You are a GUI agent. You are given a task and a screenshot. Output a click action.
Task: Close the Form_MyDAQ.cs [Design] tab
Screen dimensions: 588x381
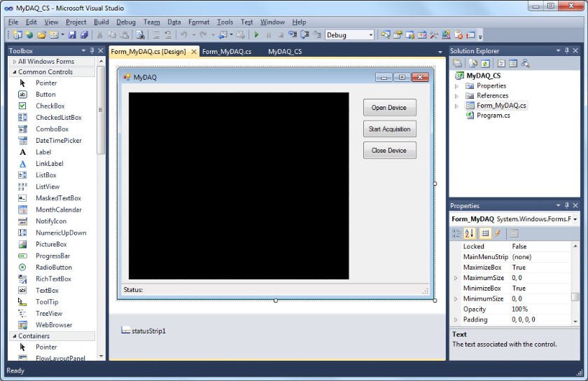tap(194, 52)
